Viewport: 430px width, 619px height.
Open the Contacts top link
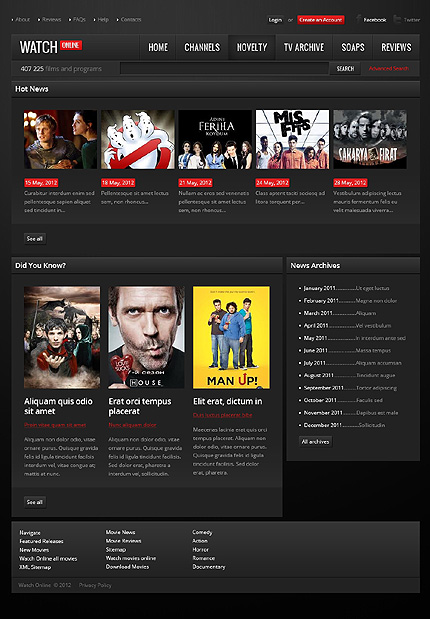pyautogui.click(x=131, y=19)
